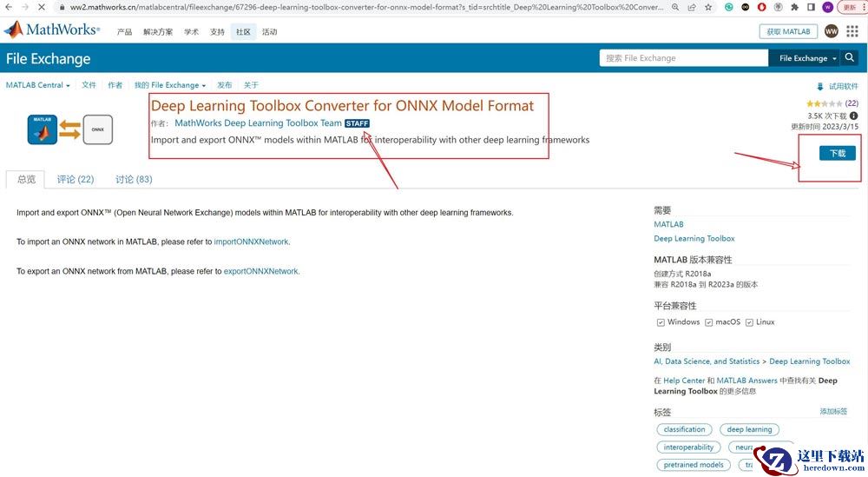Screen dimensions: 868x477
Task: Click the classification tag
Action: pyautogui.click(x=684, y=429)
